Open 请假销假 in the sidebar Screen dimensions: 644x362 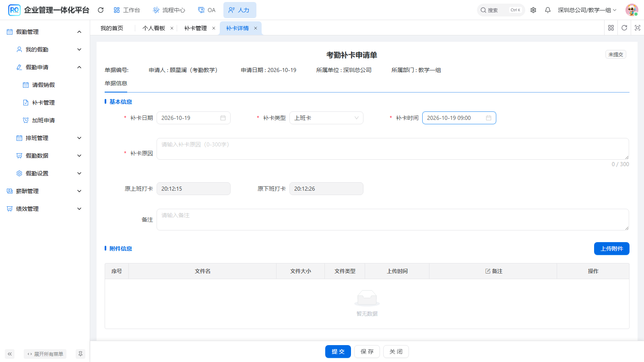tap(43, 85)
